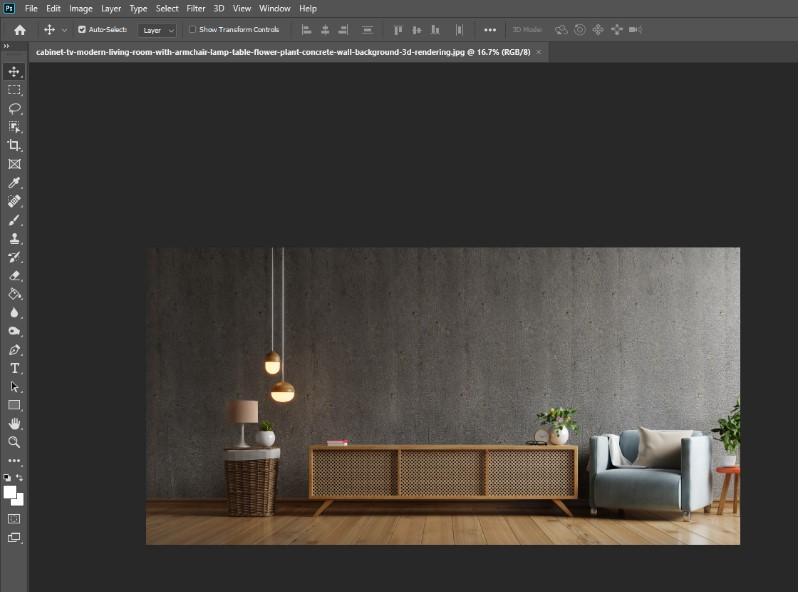799x592 pixels.
Task: Open the View menu
Action: pos(242,9)
